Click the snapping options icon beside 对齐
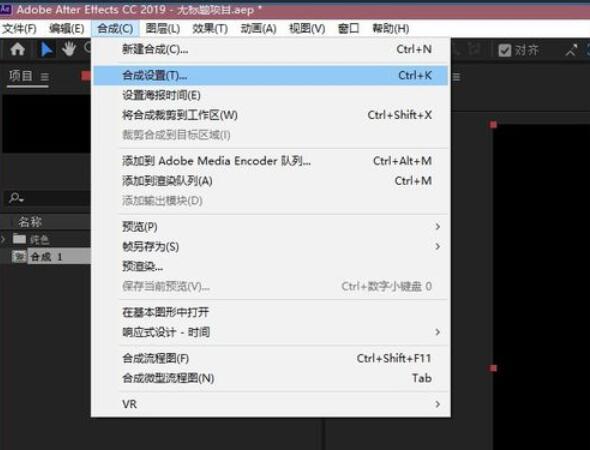 [571, 50]
